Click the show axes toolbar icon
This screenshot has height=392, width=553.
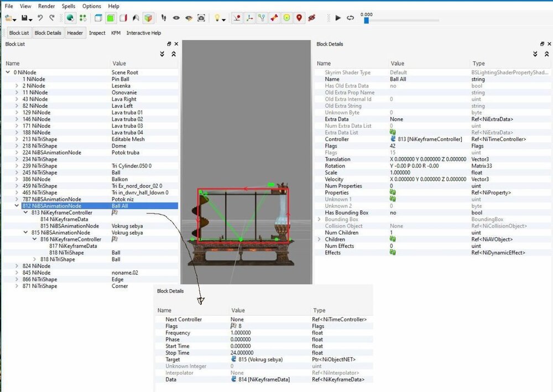click(x=250, y=18)
